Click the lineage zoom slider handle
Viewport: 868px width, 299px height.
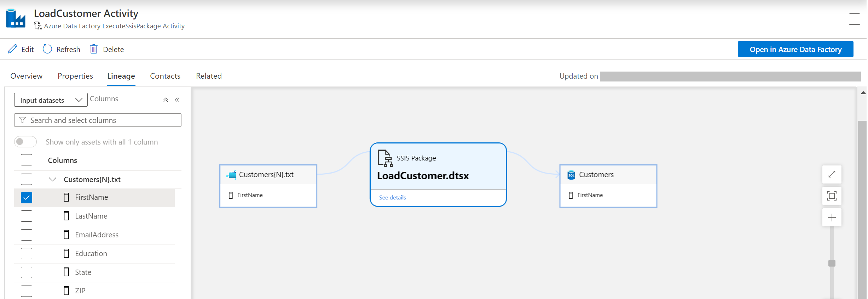[x=832, y=263]
